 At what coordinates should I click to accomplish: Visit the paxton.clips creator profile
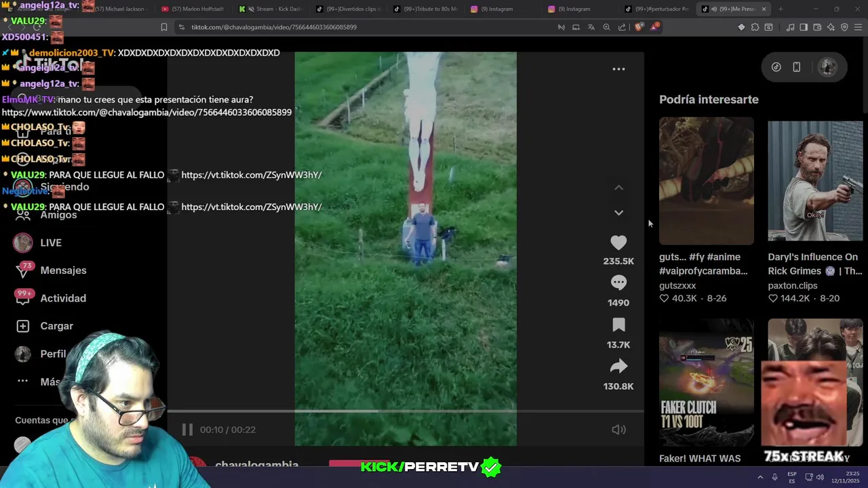[x=792, y=286]
